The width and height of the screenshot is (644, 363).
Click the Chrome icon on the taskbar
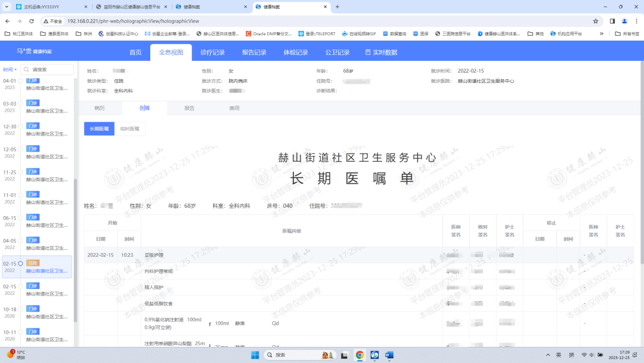point(360,355)
